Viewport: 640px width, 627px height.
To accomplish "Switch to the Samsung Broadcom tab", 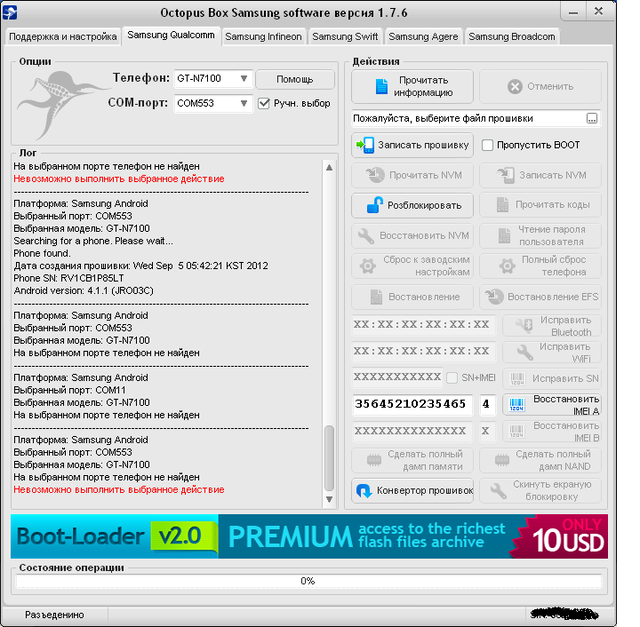I will (x=512, y=37).
